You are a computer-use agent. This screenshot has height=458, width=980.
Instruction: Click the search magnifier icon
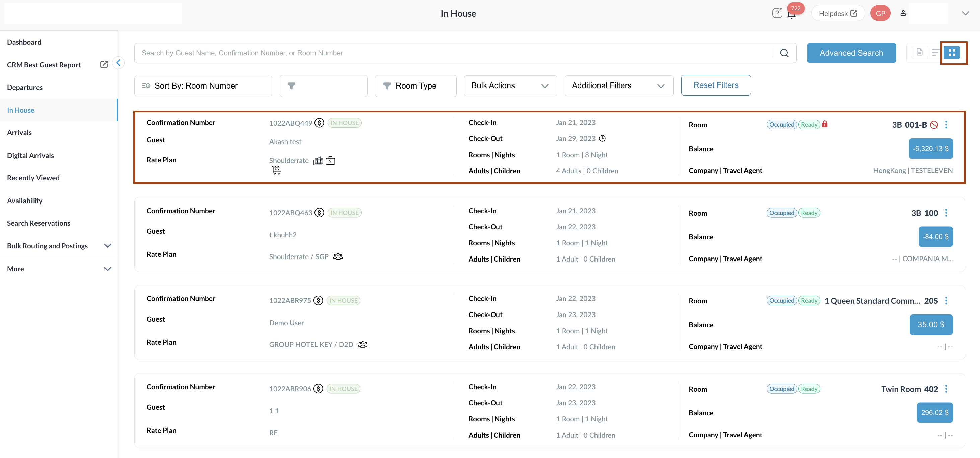click(x=784, y=53)
